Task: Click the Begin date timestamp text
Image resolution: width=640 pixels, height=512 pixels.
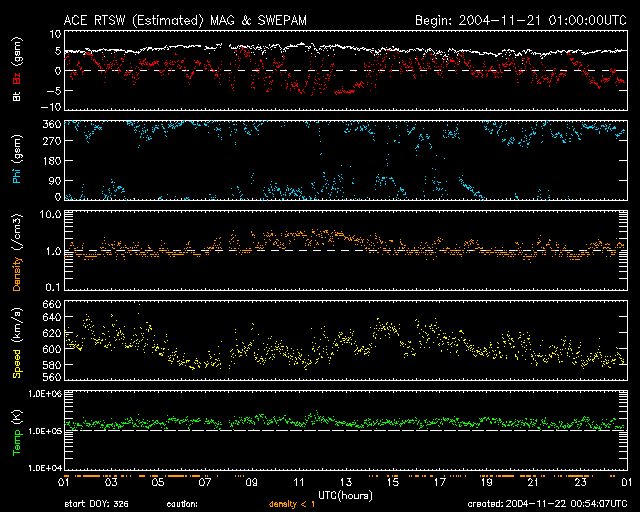Action: coord(520,20)
